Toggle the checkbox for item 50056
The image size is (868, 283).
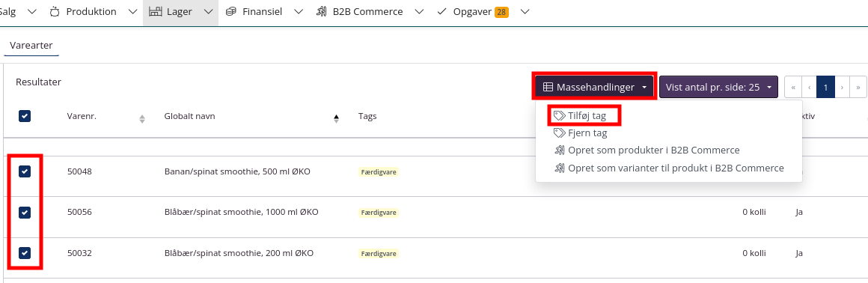[x=25, y=213]
